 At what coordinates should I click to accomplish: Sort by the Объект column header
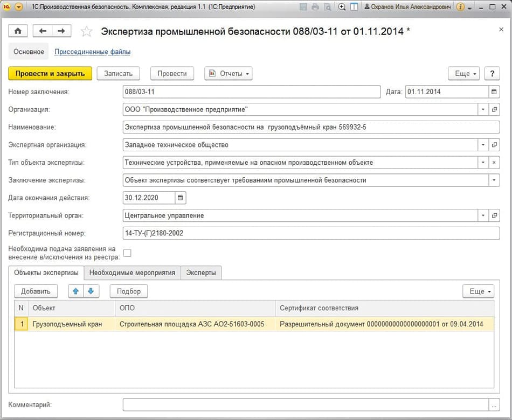pos(72,308)
